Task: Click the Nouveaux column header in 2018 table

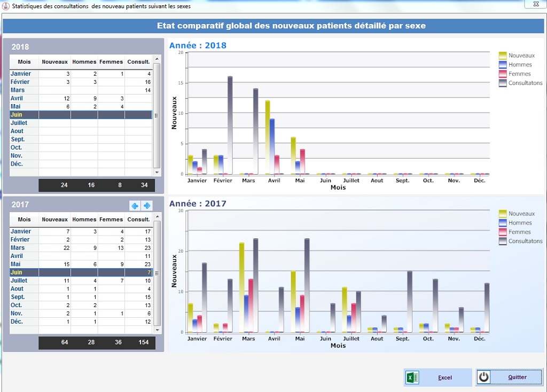Action: coord(54,62)
